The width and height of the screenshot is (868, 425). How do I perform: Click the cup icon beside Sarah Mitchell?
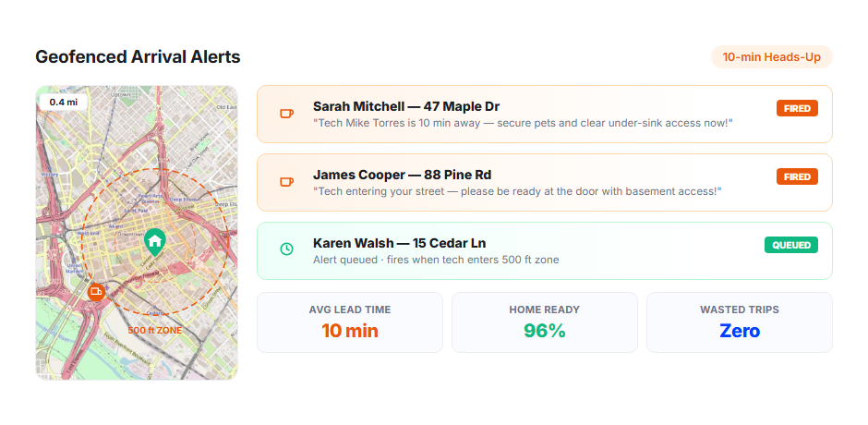(x=286, y=114)
